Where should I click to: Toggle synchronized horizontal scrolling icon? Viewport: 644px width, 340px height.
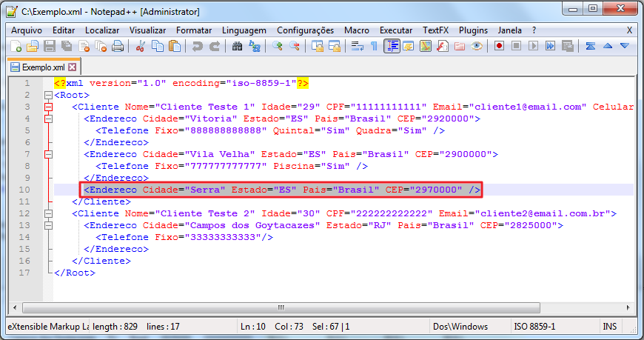click(x=335, y=46)
